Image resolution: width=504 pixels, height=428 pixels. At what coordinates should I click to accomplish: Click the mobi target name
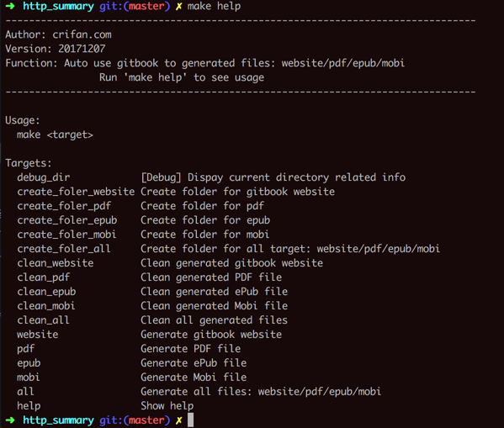tap(29, 378)
